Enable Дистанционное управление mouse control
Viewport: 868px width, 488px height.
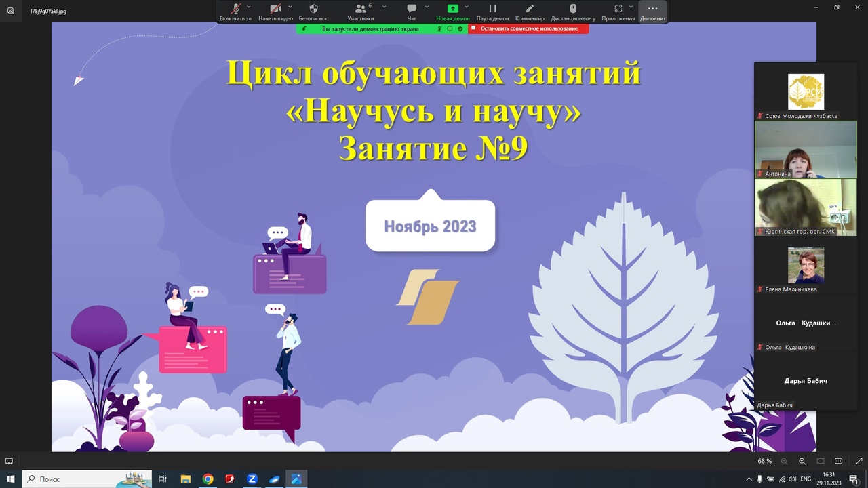[573, 12]
